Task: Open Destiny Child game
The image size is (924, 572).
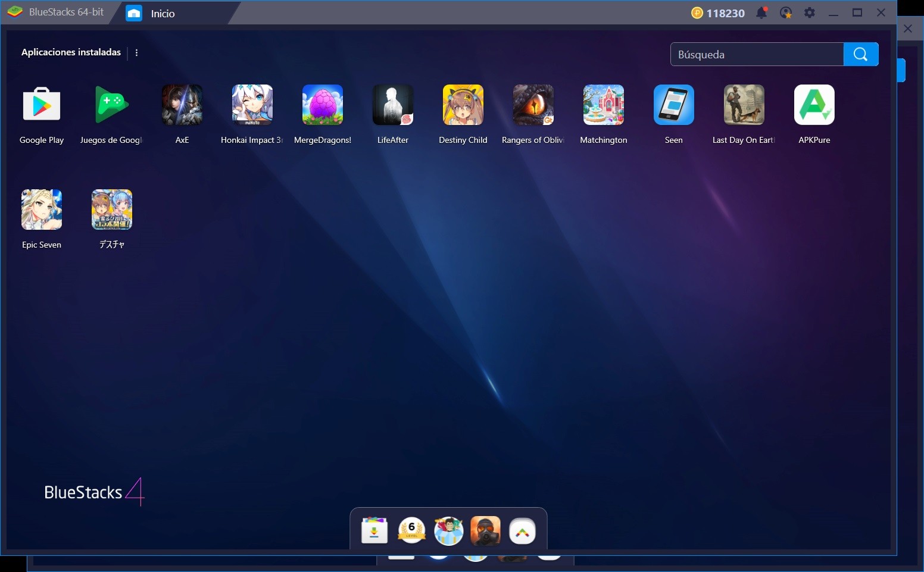Action: click(x=463, y=105)
